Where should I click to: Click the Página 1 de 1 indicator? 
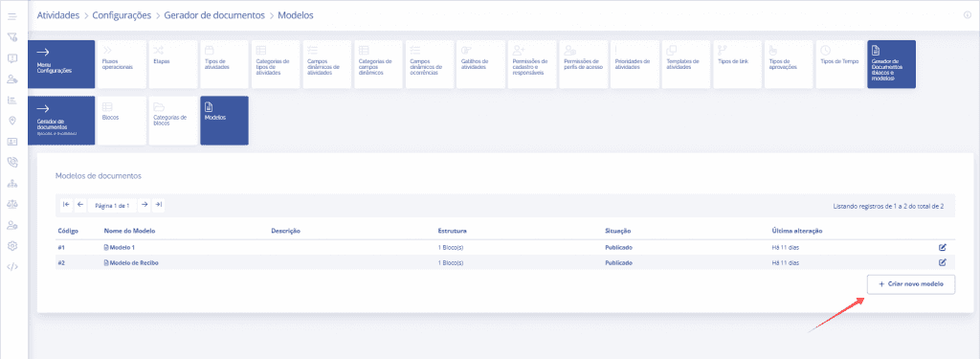[x=113, y=205]
